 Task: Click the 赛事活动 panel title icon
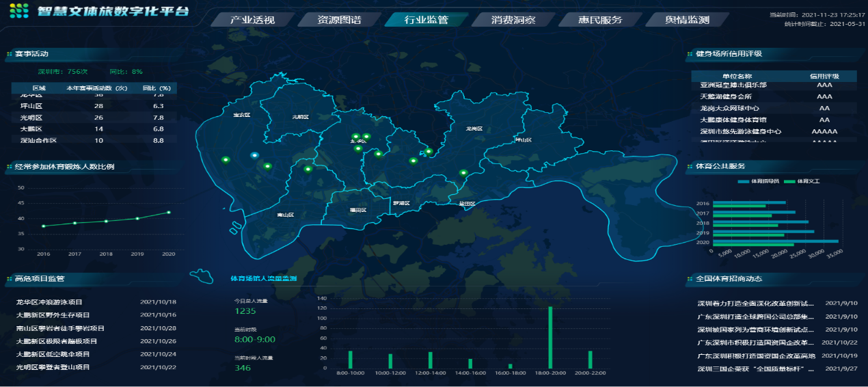pyautogui.click(x=9, y=54)
